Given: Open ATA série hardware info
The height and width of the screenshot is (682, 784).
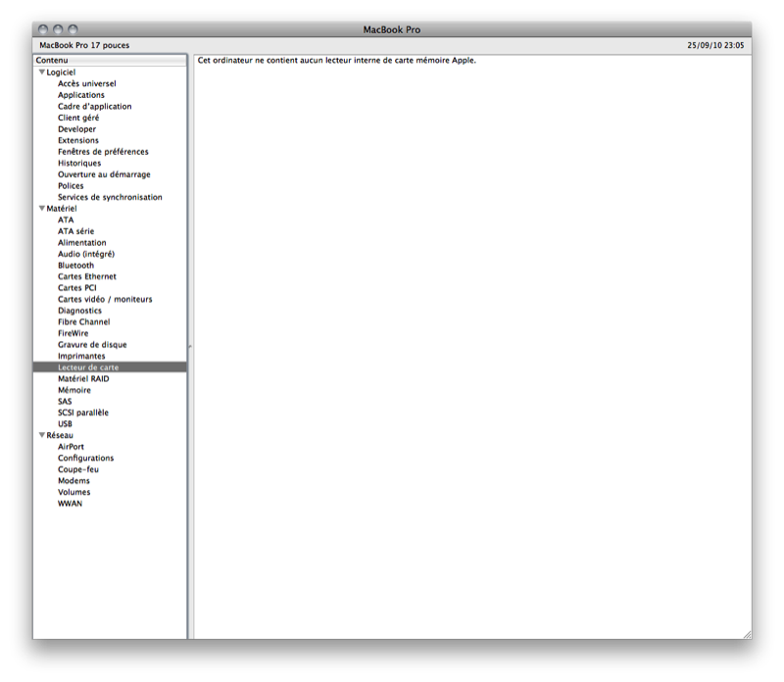Looking at the screenshot, I should tap(75, 231).
